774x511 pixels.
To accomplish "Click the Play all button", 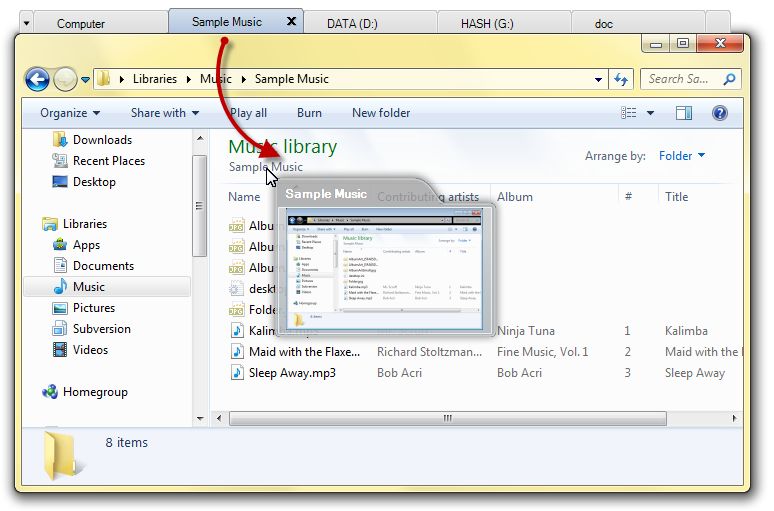I will tap(249, 113).
